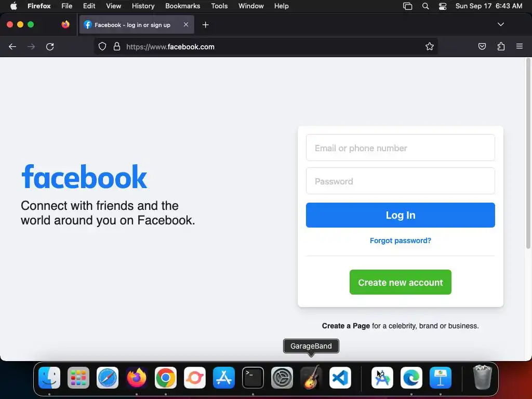Open System Settings from the Dock

(x=282, y=378)
